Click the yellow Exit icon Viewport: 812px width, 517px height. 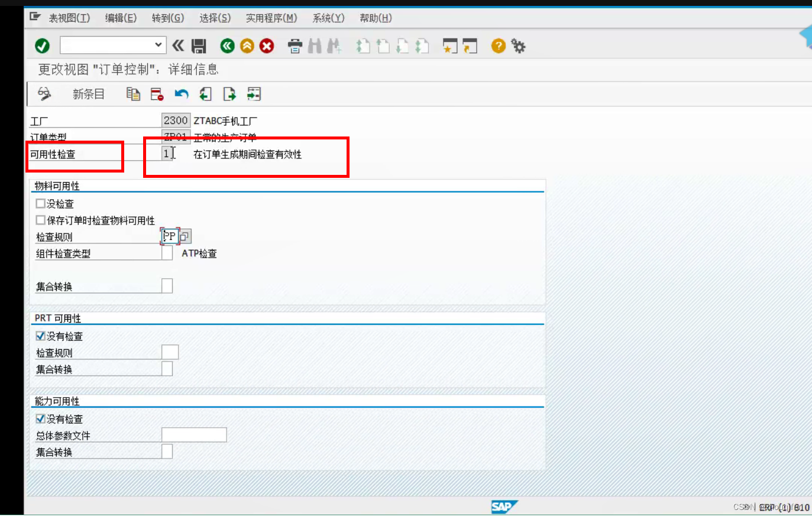[x=247, y=45]
